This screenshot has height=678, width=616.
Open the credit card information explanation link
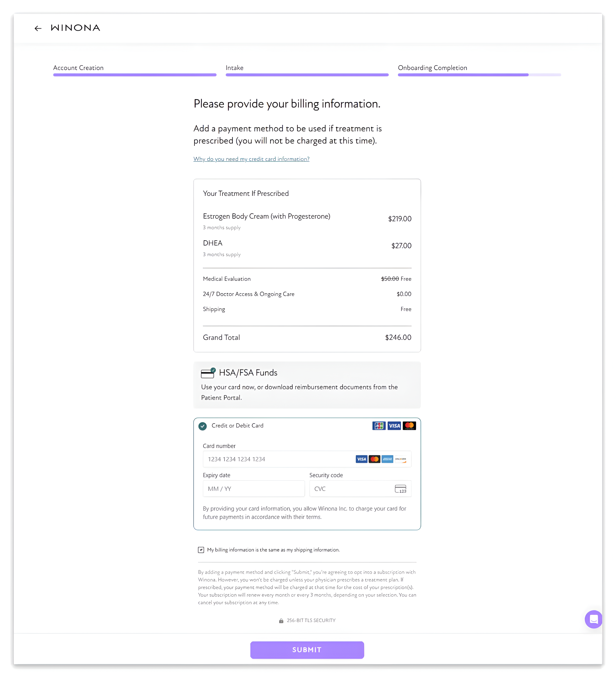click(x=251, y=159)
